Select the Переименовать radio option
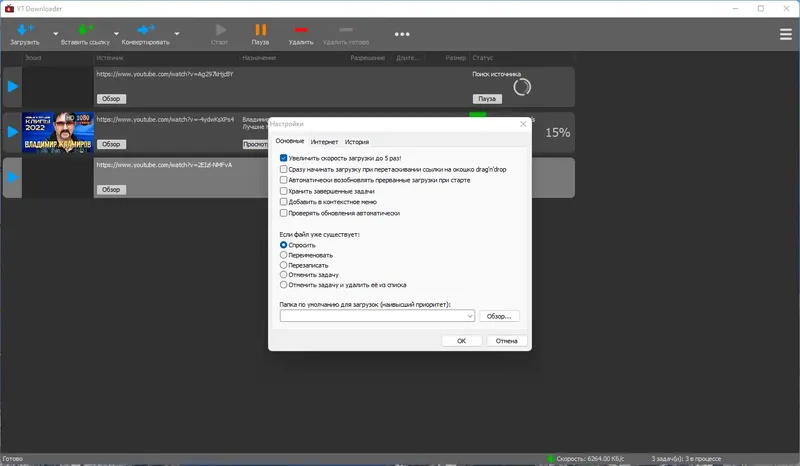Viewport: 800px width, 466px height. click(284, 255)
